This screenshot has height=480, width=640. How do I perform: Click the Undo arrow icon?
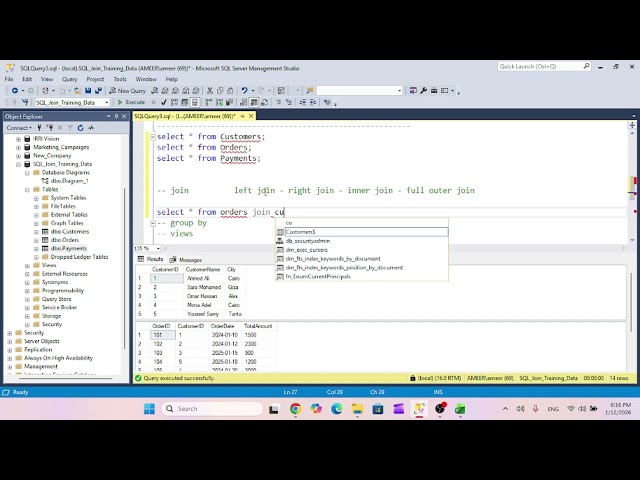244,91
